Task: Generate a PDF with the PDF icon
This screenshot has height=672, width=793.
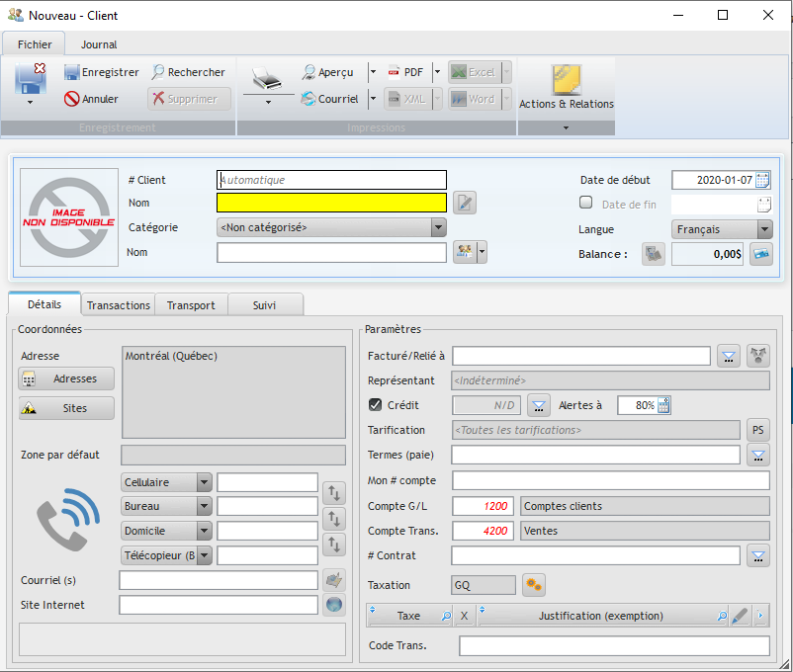Action: click(394, 71)
